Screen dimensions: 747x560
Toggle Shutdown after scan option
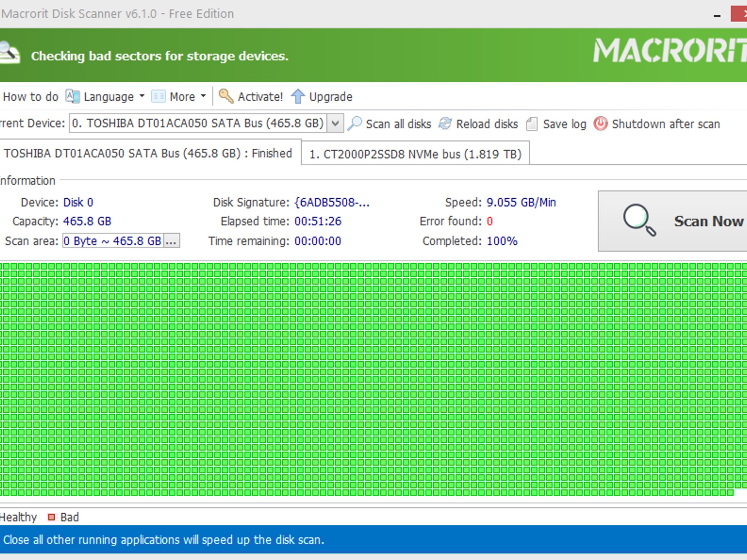(665, 124)
